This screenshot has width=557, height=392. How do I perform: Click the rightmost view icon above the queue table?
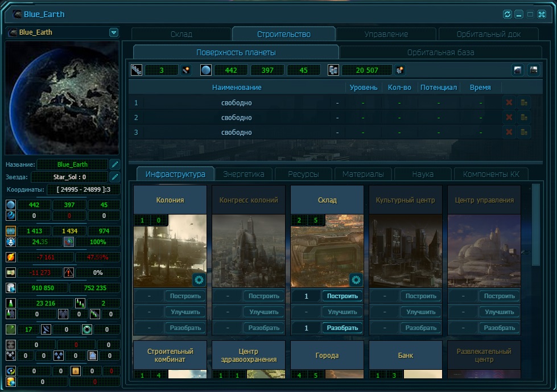tap(533, 70)
